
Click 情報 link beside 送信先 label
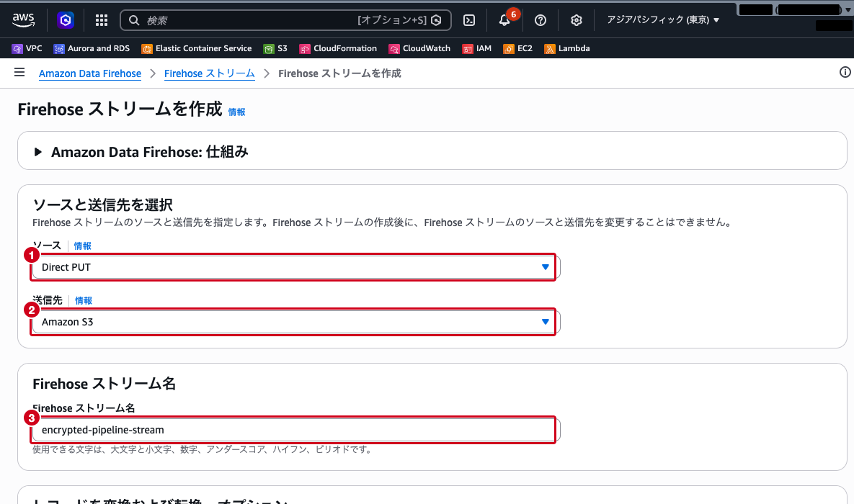84,300
